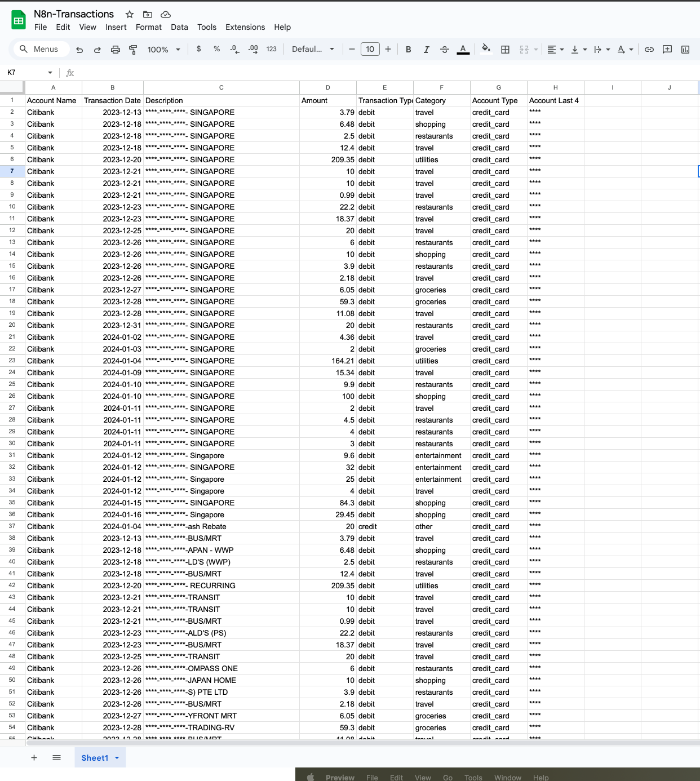Open the borders tool

click(505, 49)
